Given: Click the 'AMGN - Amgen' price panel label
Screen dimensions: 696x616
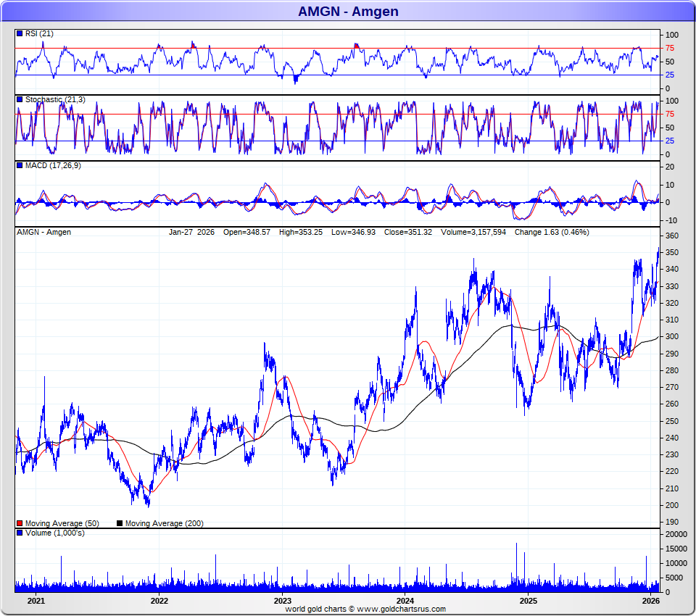Looking at the screenshot, I should (x=44, y=232).
